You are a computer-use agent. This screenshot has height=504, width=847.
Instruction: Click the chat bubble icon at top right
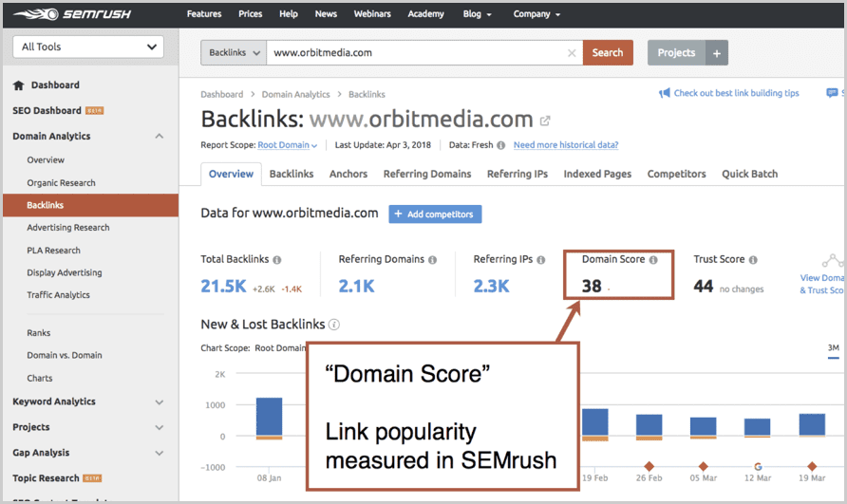832,93
